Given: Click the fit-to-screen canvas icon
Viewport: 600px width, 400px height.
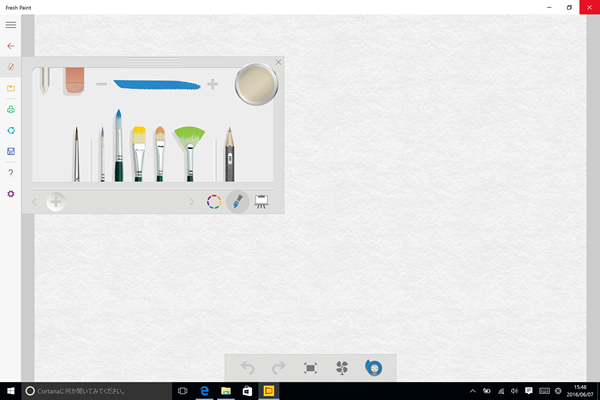Looking at the screenshot, I should [311, 368].
